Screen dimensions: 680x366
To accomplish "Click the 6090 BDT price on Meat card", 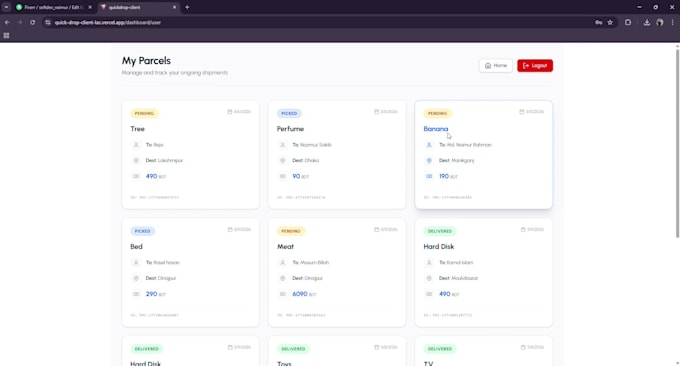I will (x=304, y=294).
